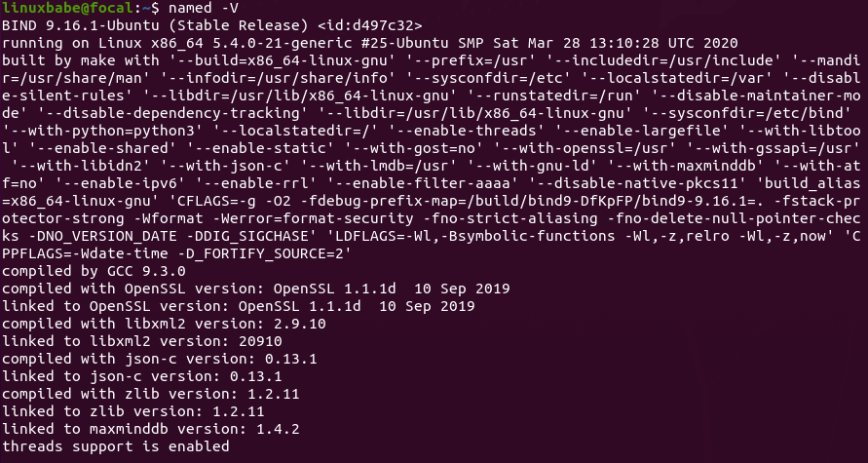The width and height of the screenshot is (868, 463).
Task: Click the linuxbabe@focal prompt text
Action: [58, 11]
